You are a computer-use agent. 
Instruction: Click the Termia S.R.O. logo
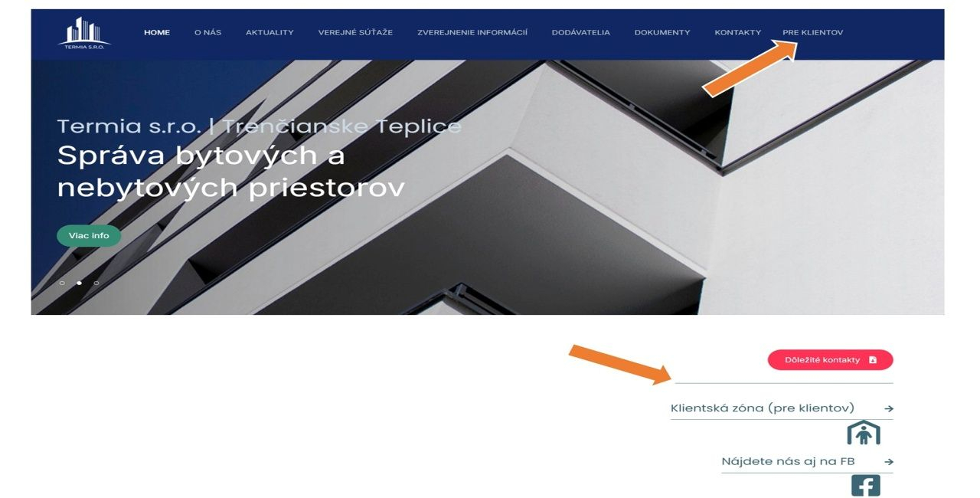(84, 32)
